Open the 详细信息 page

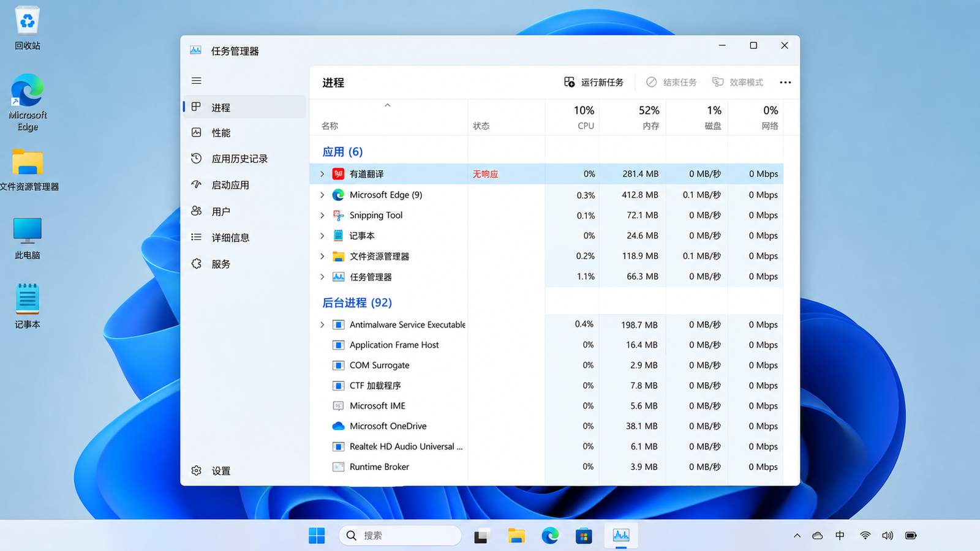coord(244,238)
